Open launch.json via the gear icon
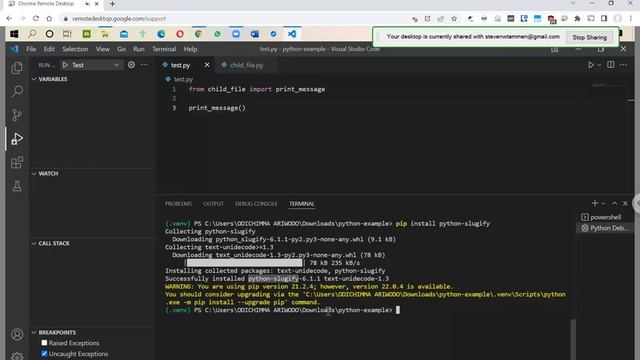The image size is (640, 360). 131,64
